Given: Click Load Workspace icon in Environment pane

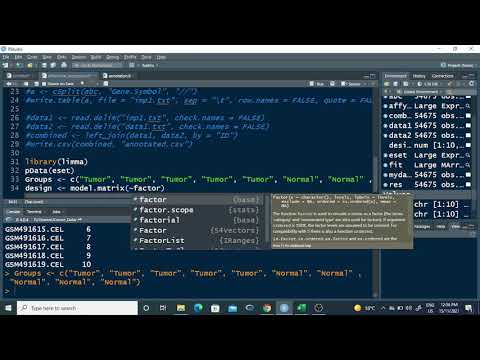Looking at the screenshot, I should (387, 84).
